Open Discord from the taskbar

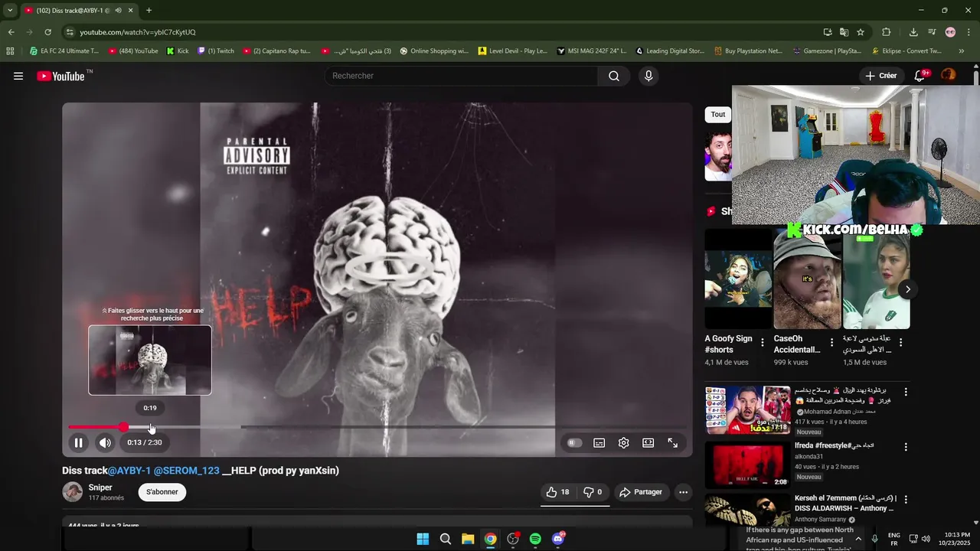pyautogui.click(x=558, y=539)
